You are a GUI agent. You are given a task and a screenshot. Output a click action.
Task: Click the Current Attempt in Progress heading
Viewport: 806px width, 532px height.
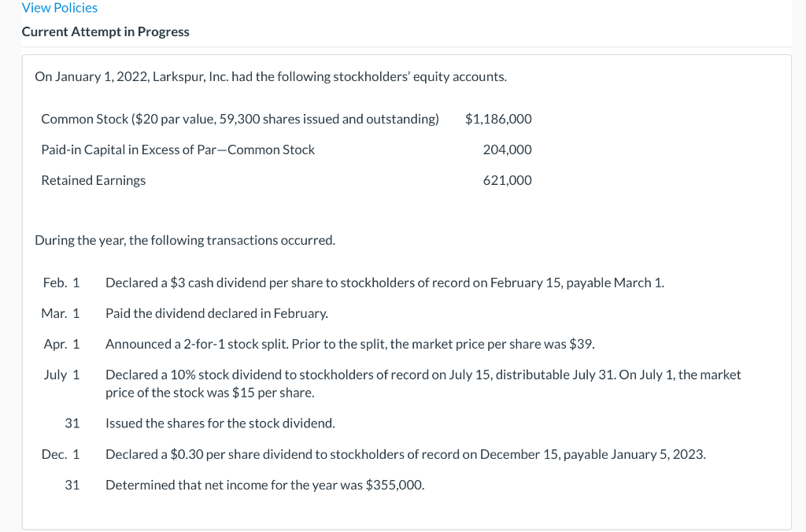(105, 31)
